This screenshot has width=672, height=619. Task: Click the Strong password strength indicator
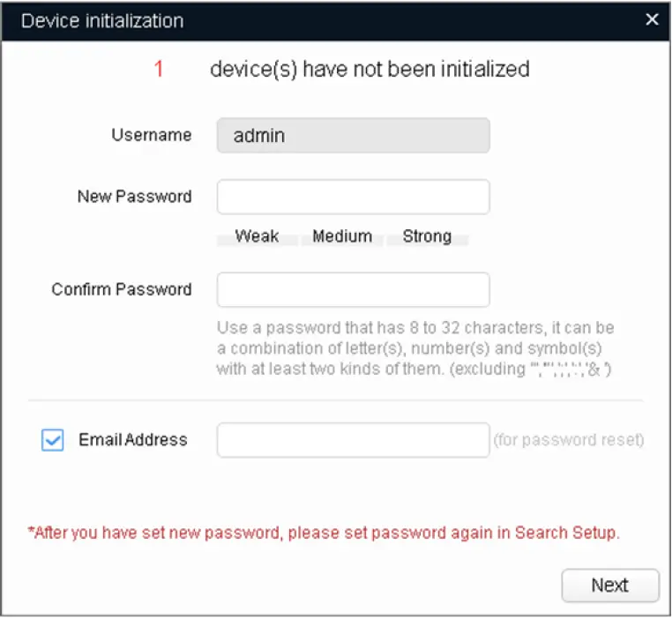coord(427,236)
